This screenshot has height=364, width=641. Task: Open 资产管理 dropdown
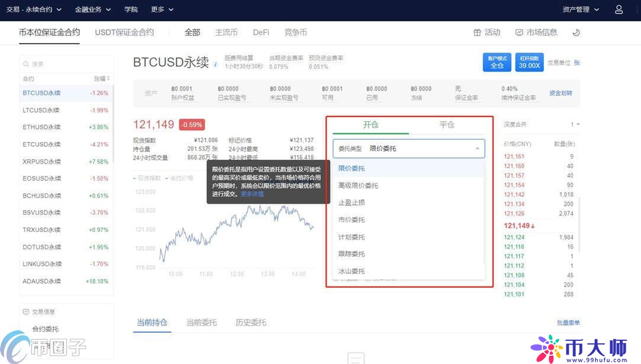coord(581,9)
